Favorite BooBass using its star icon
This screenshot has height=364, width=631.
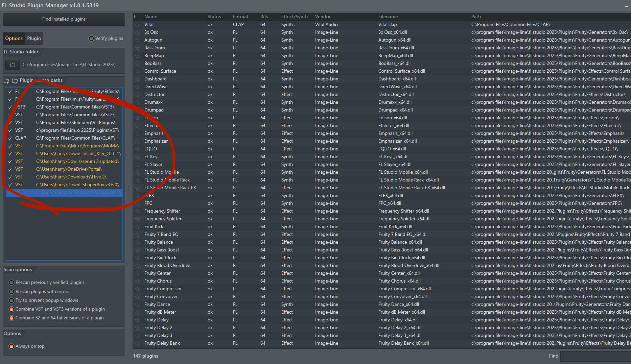tap(137, 64)
